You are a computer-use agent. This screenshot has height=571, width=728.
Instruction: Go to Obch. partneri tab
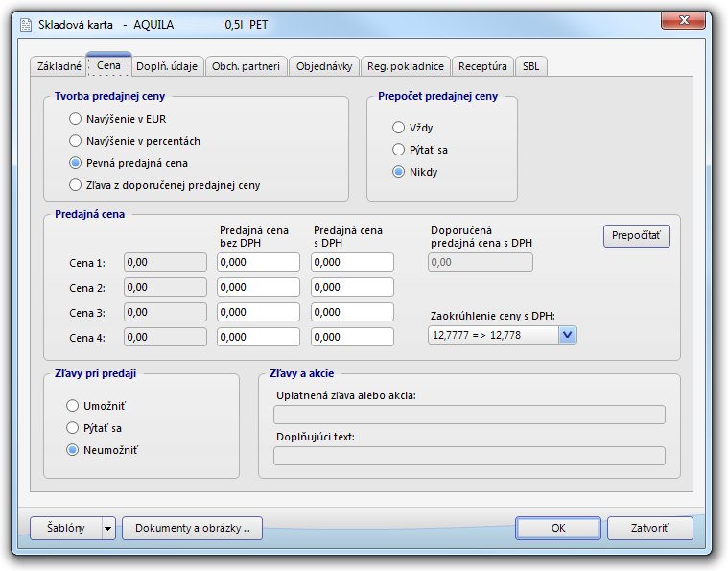tap(246, 66)
